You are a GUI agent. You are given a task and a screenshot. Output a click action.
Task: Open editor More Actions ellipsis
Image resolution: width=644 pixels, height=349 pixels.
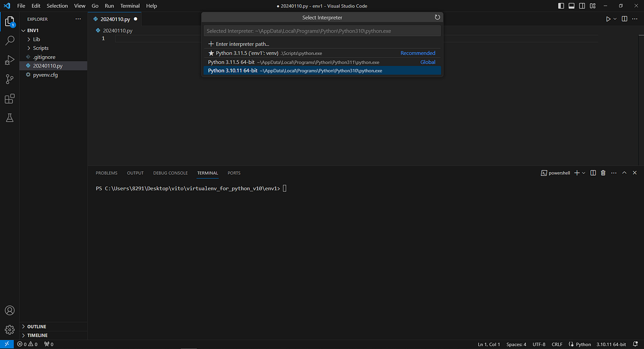coord(635,19)
